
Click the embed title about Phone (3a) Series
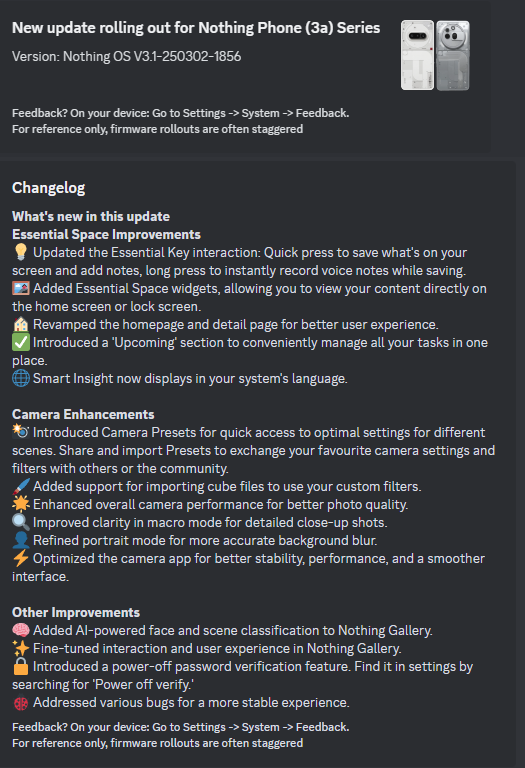click(196, 28)
